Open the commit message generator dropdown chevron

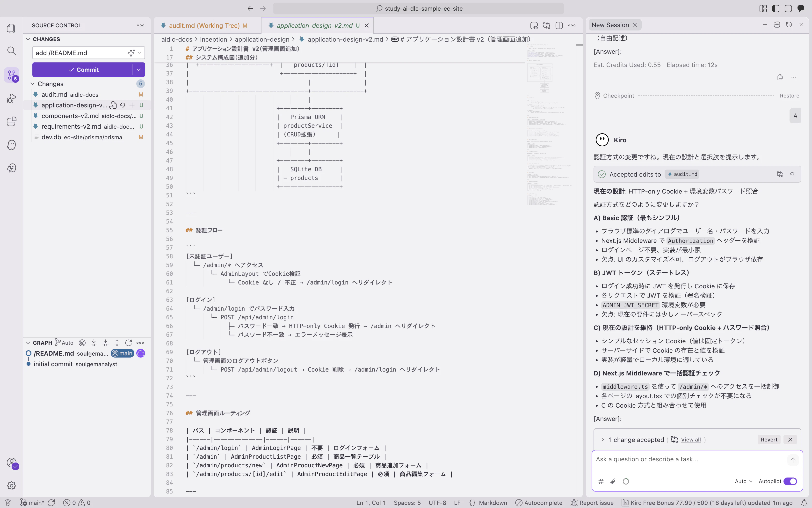click(139, 53)
